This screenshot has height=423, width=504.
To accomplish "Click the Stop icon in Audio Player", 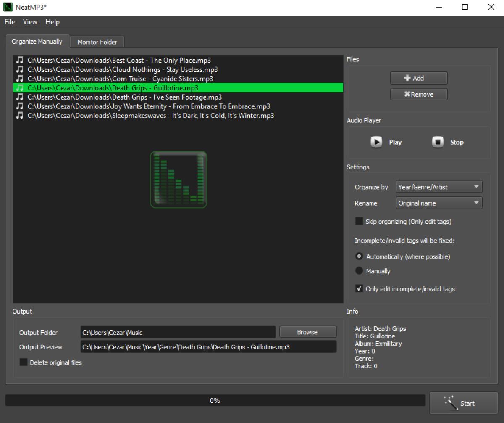I will click(438, 142).
